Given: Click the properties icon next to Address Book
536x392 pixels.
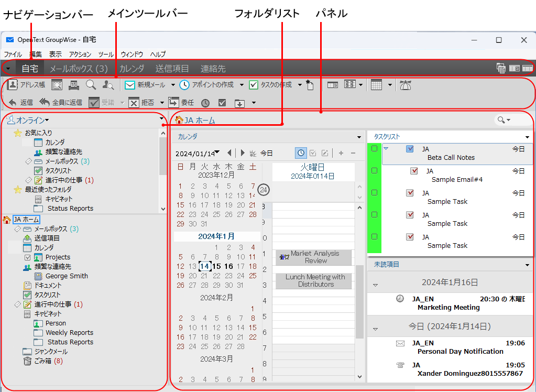Looking at the screenshot, I should [x=57, y=85].
